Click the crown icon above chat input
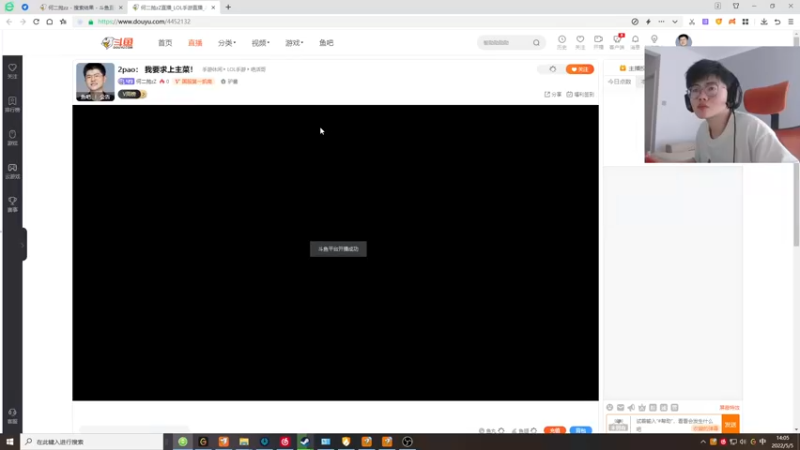 pos(642,408)
